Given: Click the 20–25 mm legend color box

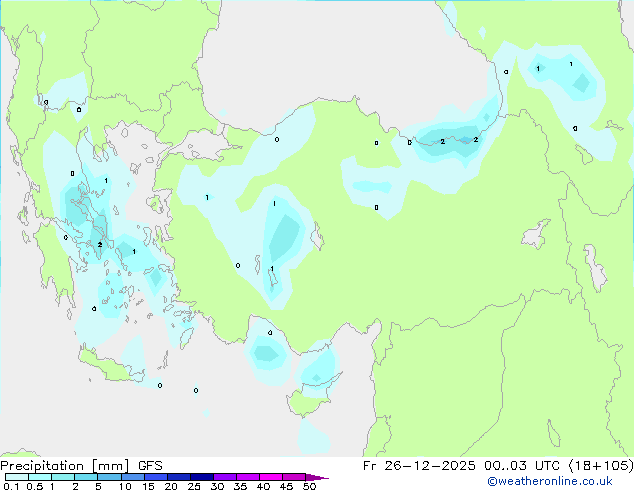Looking at the screenshot, I should click(179, 477).
